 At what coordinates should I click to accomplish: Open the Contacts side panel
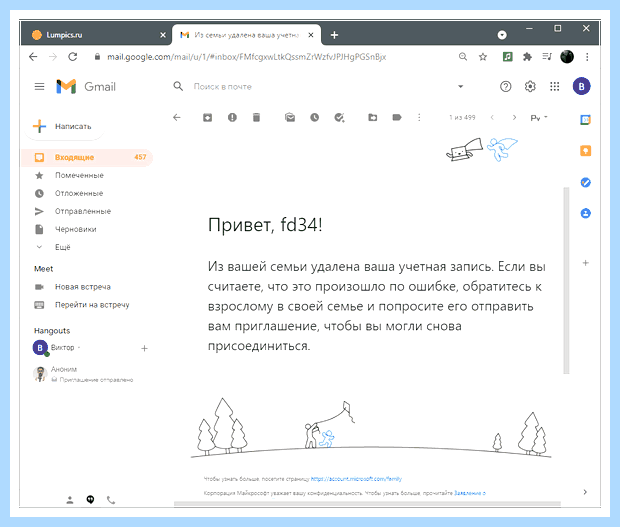(x=585, y=213)
